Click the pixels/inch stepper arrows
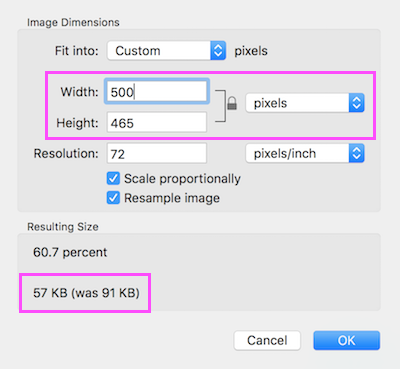 pos(357,153)
